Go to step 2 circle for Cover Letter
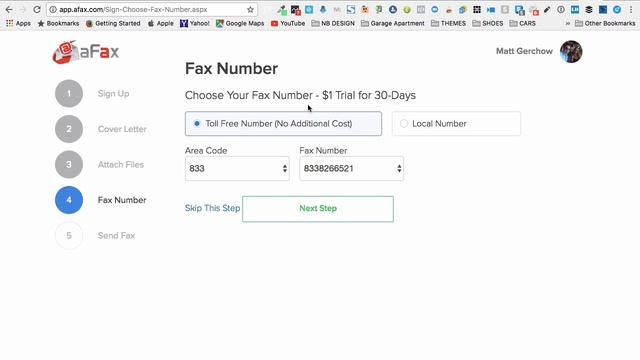Image resolution: width=640 pixels, height=360 pixels. click(69, 129)
